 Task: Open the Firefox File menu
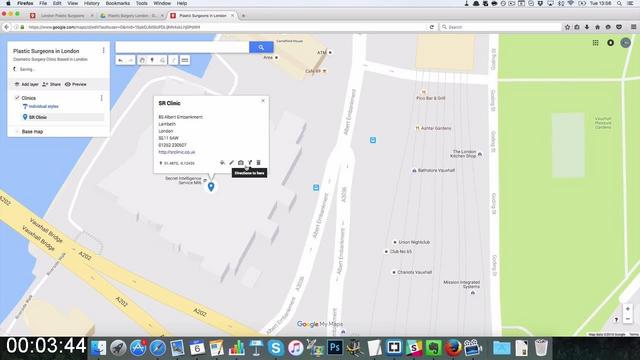point(43,3)
